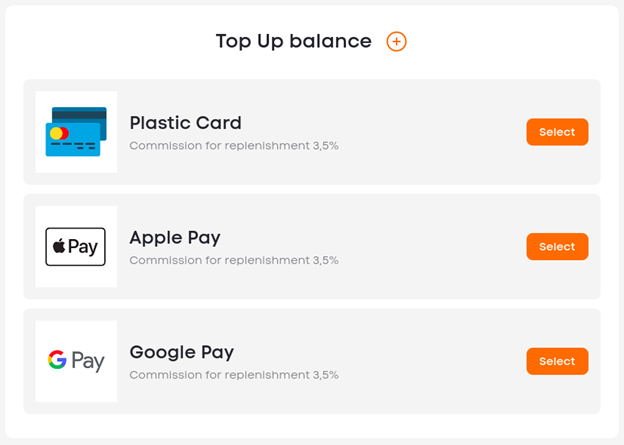The width and height of the screenshot is (624, 445).
Task: Click the credit card illustration icon
Action: coord(76,132)
